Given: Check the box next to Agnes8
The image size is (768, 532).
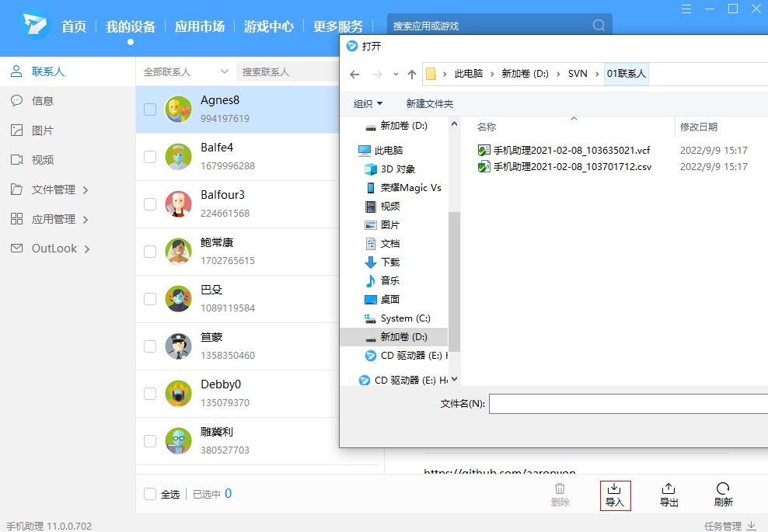Looking at the screenshot, I should (x=150, y=110).
